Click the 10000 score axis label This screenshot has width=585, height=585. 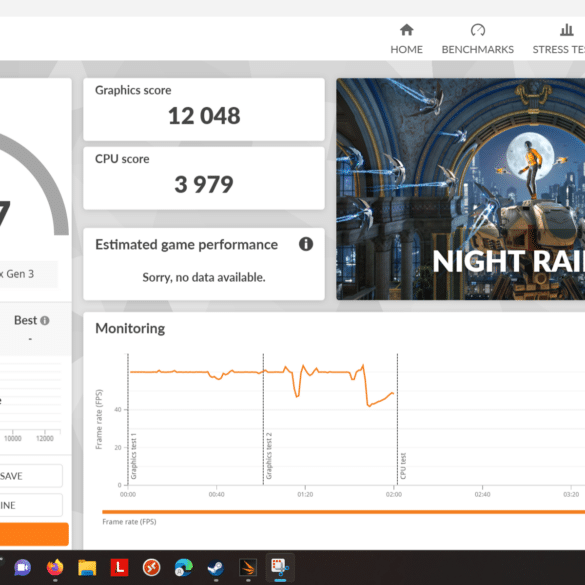tap(13, 438)
